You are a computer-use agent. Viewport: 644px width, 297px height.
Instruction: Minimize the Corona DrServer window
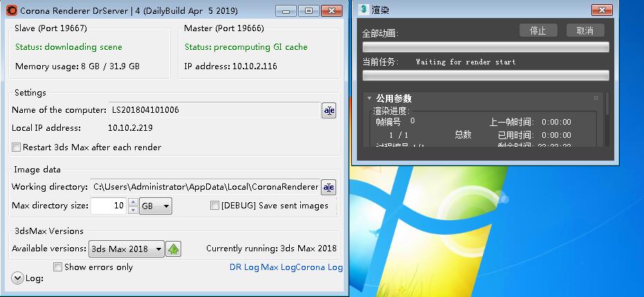[x=286, y=10]
